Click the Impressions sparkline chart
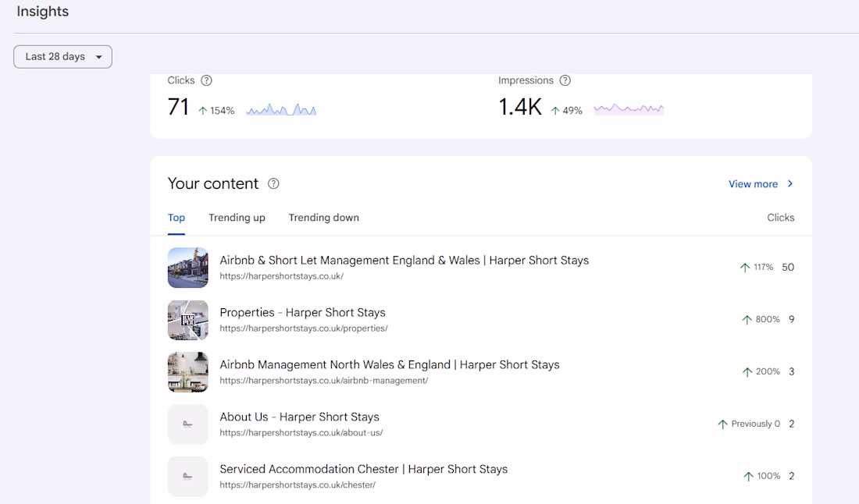 (x=629, y=109)
